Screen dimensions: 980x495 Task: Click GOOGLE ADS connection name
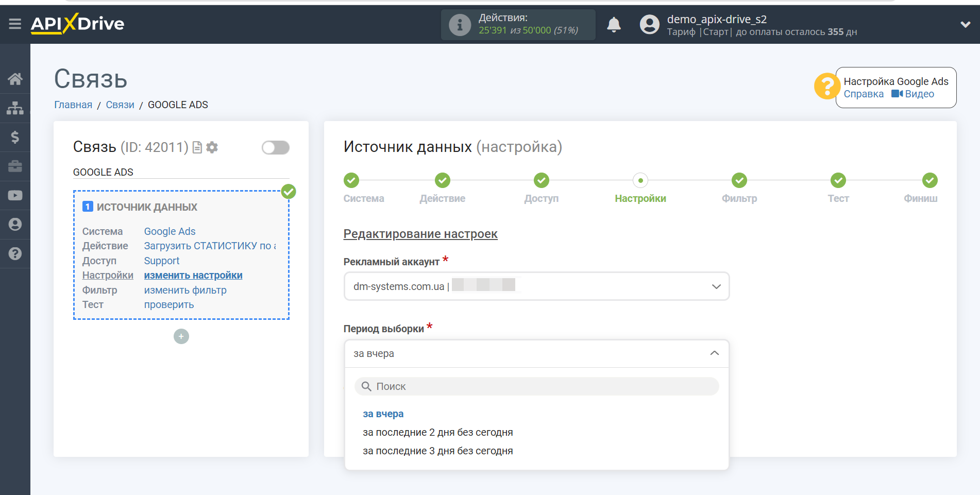click(x=103, y=172)
